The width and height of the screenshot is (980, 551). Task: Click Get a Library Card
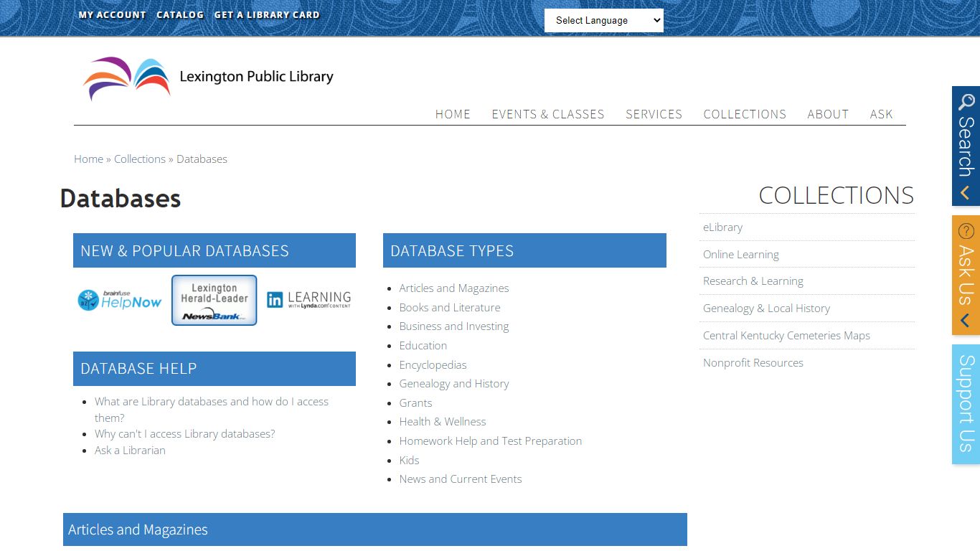click(x=267, y=14)
